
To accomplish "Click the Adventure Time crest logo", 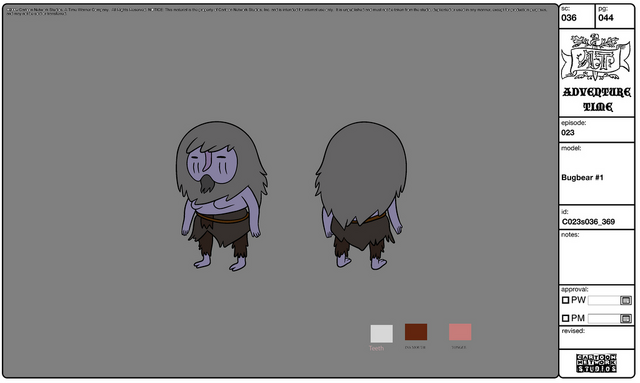I will (x=595, y=57).
